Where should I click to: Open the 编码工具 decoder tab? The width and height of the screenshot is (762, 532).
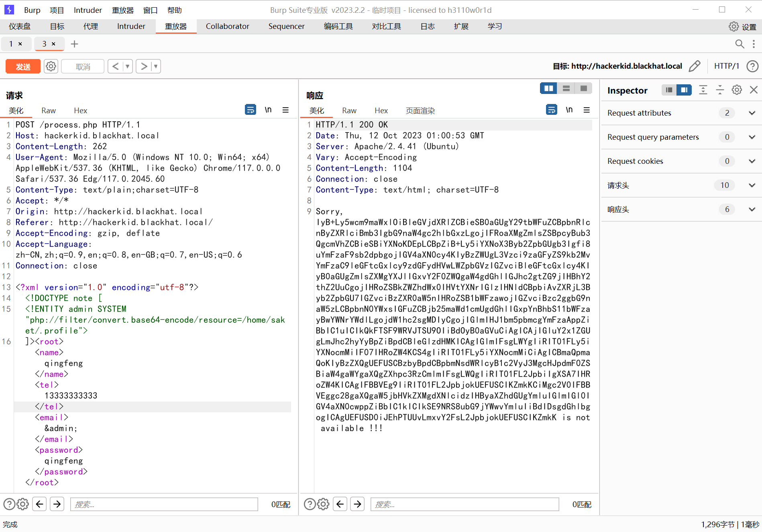pyautogui.click(x=338, y=26)
